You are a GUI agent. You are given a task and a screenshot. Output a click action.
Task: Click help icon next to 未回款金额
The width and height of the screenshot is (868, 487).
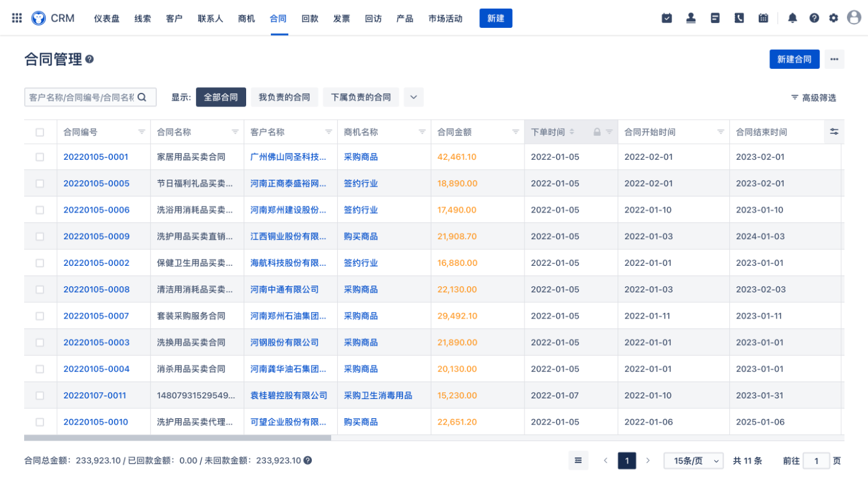coord(308,460)
